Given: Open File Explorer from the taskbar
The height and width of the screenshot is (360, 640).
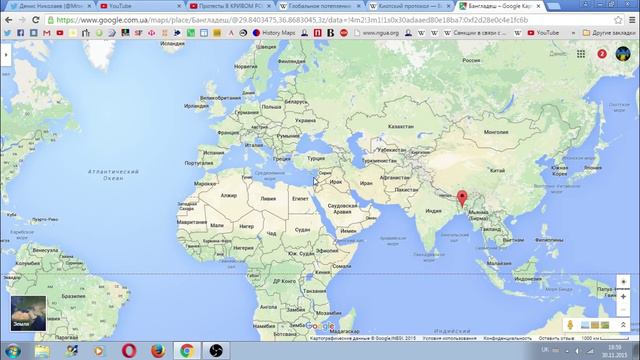Looking at the screenshot, I should coord(42,351).
